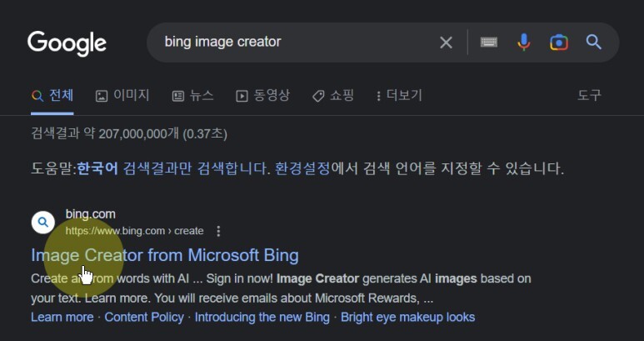Screen dimensions: 644x341
Task: Switch to the 이미지 tab
Action: [122, 96]
